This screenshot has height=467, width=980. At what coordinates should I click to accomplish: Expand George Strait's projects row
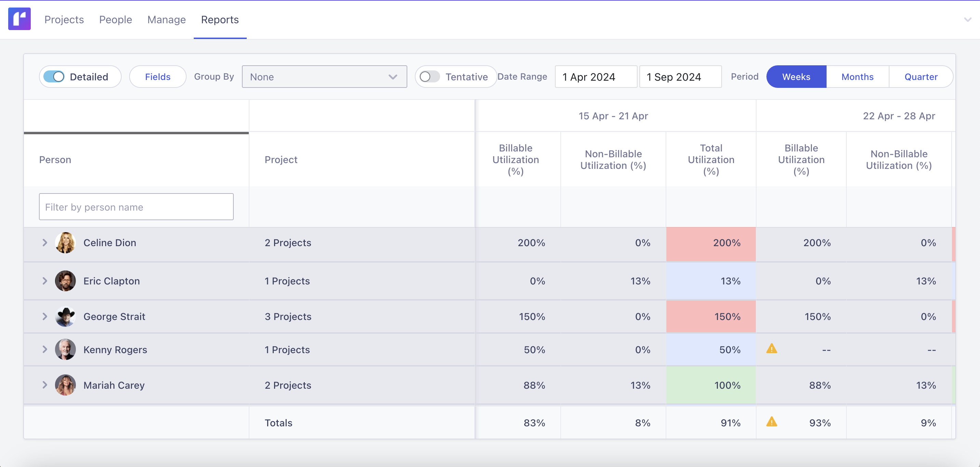point(45,317)
